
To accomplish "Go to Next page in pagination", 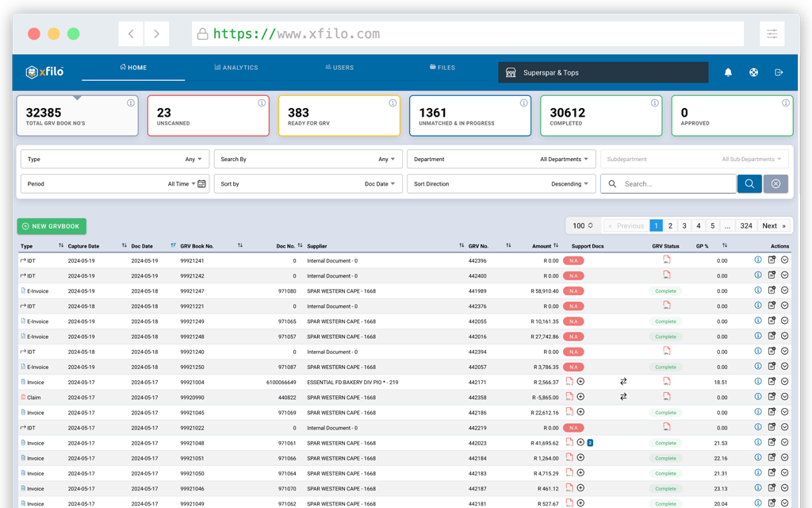I will [774, 225].
